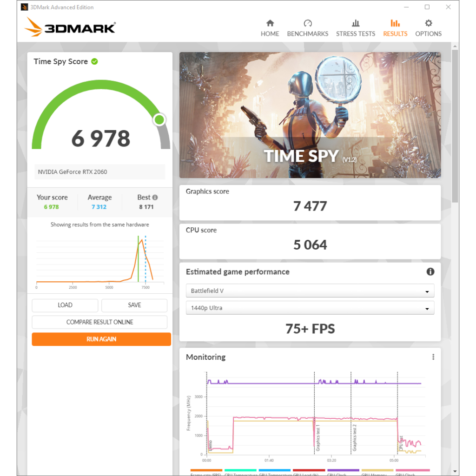Click the Best score value 8 171
The width and height of the screenshot is (476, 476).
(146, 207)
